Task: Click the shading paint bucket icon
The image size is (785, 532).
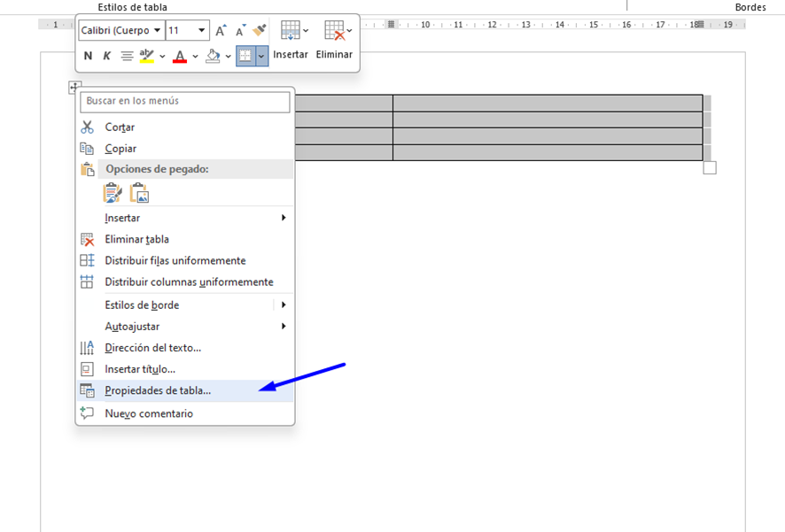Action: tap(213, 56)
